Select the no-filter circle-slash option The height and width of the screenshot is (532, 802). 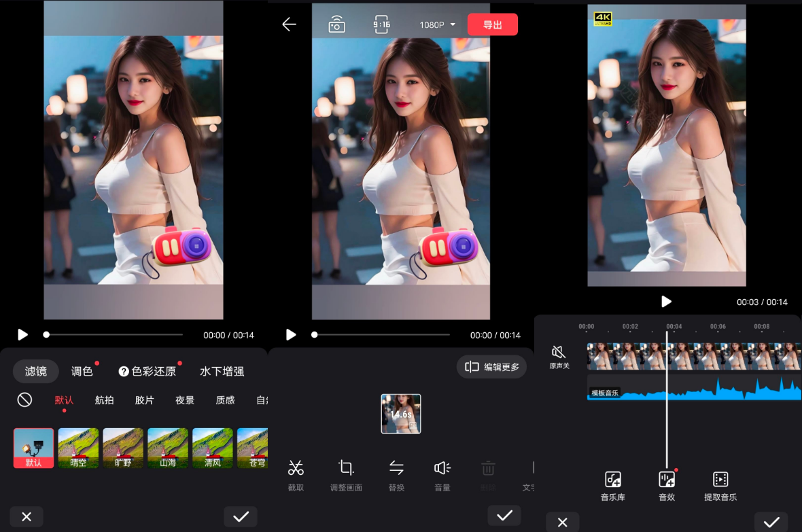pyautogui.click(x=24, y=400)
